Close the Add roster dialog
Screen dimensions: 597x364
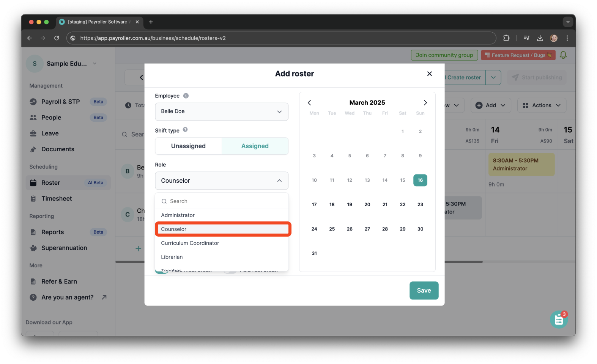point(430,74)
